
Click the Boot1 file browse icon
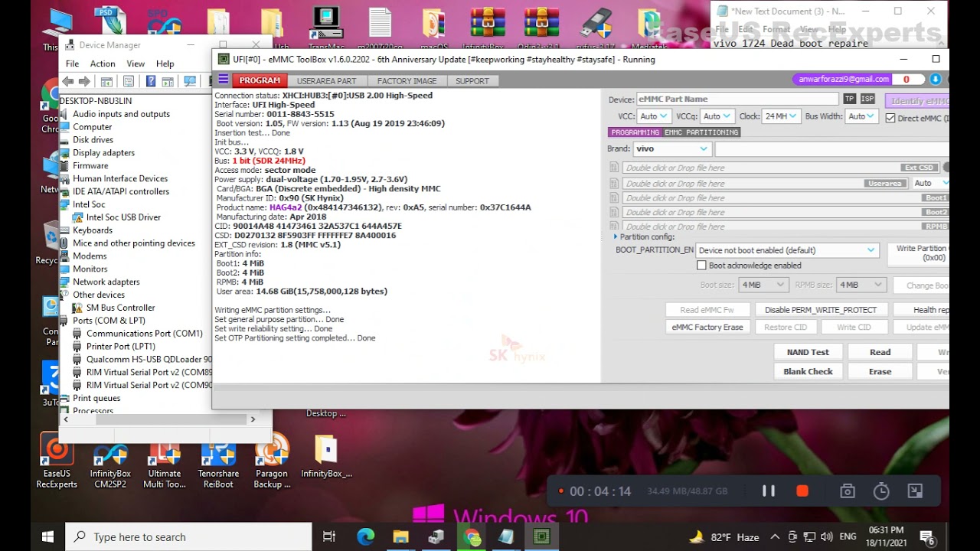point(614,197)
